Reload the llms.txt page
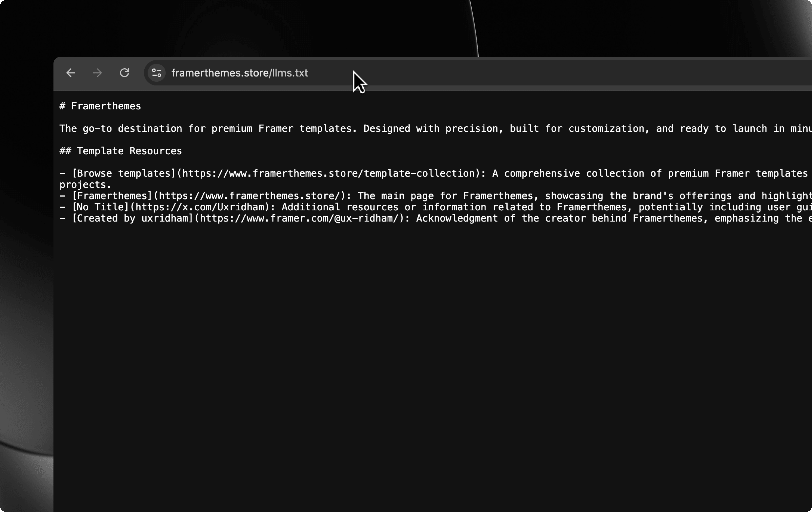Image resolution: width=812 pixels, height=512 pixels. pyautogui.click(x=124, y=73)
